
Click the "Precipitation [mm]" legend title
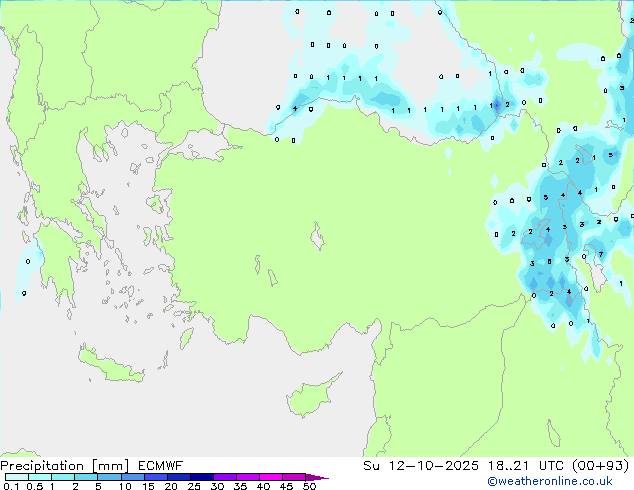(x=65, y=466)
